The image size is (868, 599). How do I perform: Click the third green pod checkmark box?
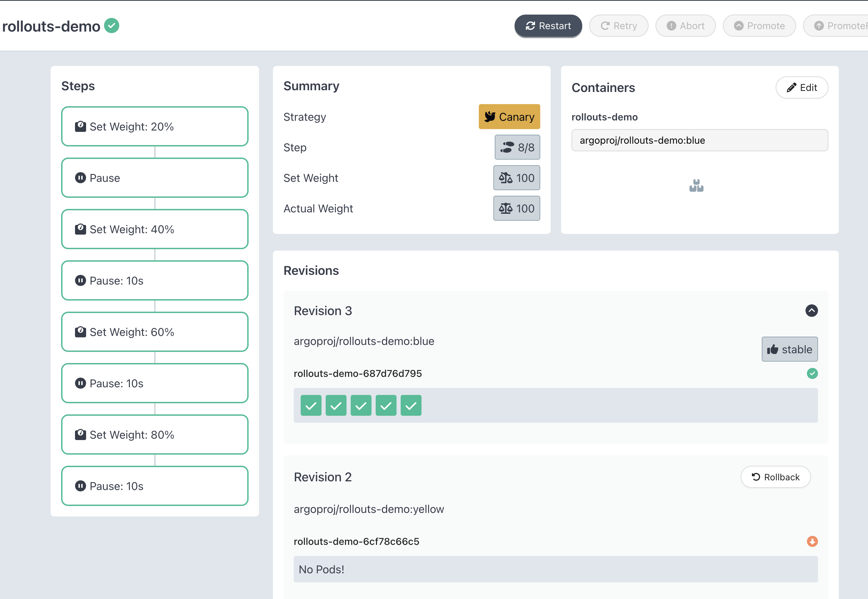coord(361,405)
